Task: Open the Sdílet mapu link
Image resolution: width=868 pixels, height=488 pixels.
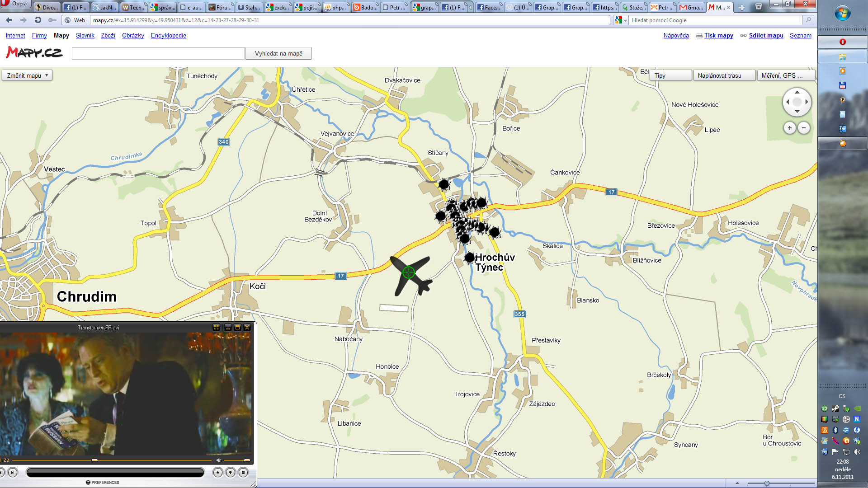Action: pyautogui.click(x=766, y=35)
